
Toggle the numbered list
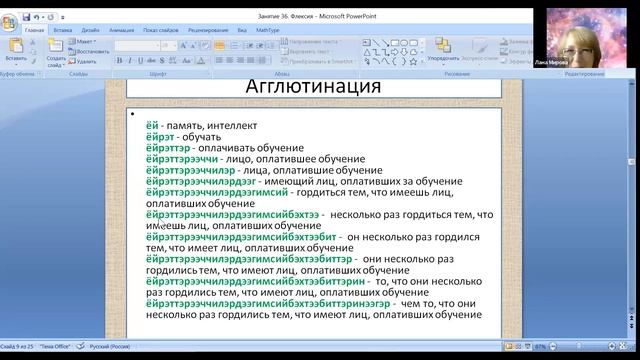tap(235, 45)
